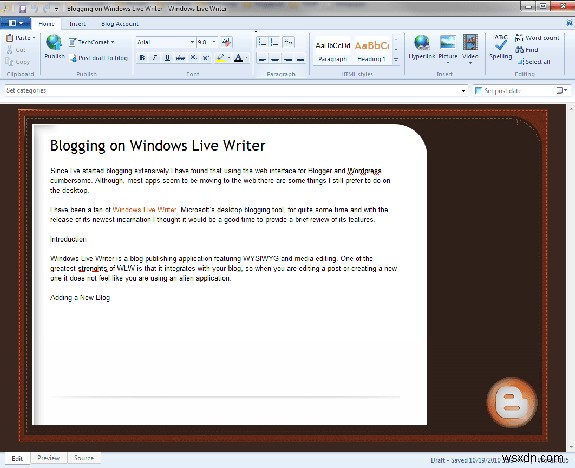
Task: Toggle Strikethrough formatting
Action: (x=180, y=58)
